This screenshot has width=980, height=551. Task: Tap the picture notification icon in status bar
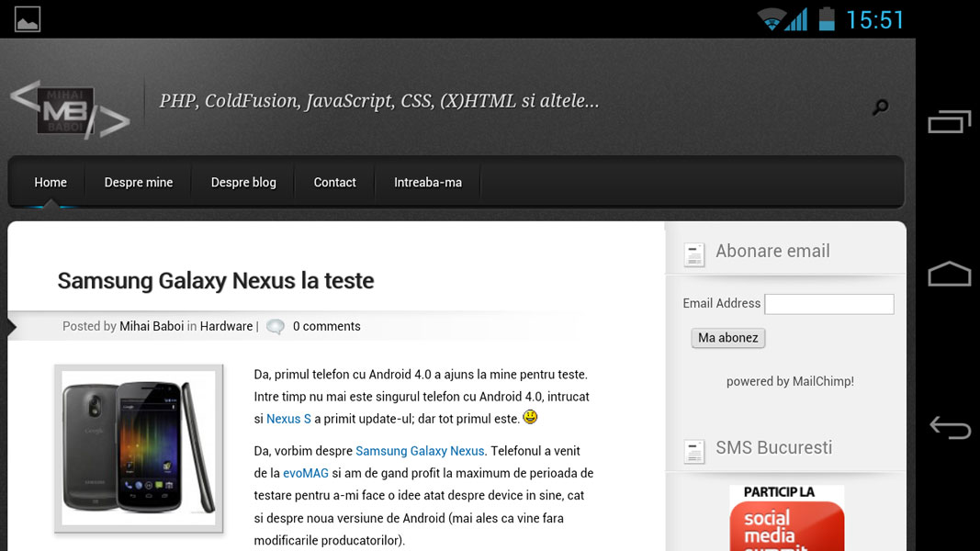[28, 19]
